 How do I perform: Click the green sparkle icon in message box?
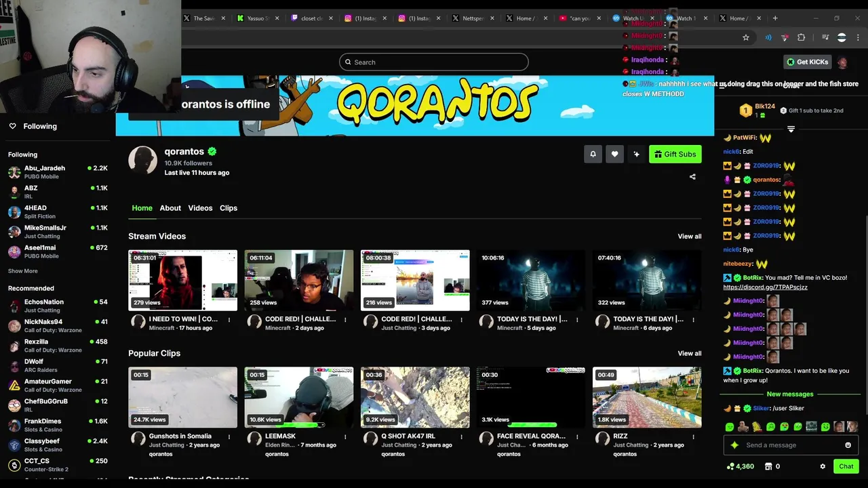point(734,445)
